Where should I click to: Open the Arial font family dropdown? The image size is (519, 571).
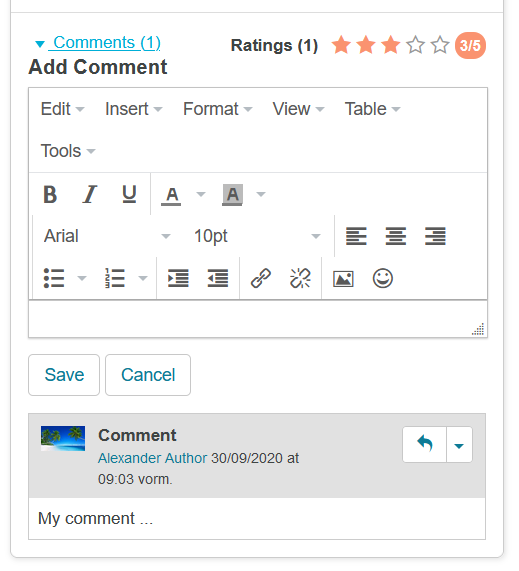[107, 236]
